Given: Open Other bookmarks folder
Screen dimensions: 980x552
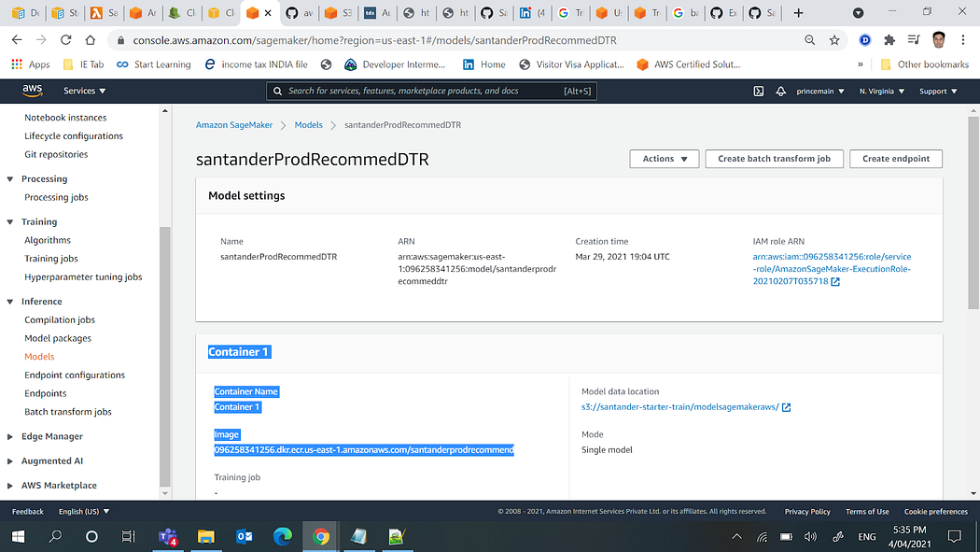Looking at the screenshot, I should (924, 64).
